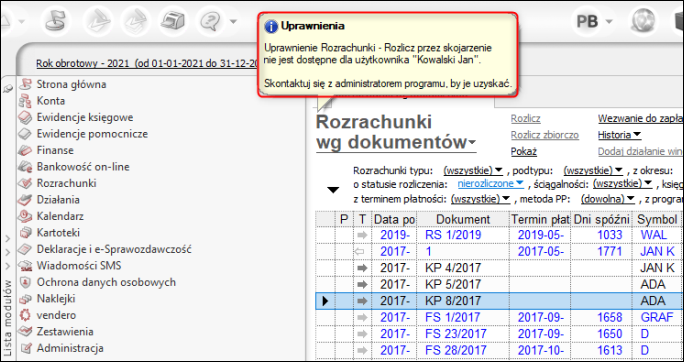Sort by Dni spóźnienia column header
The image size is (684, 362).
(x=602, y=219)
